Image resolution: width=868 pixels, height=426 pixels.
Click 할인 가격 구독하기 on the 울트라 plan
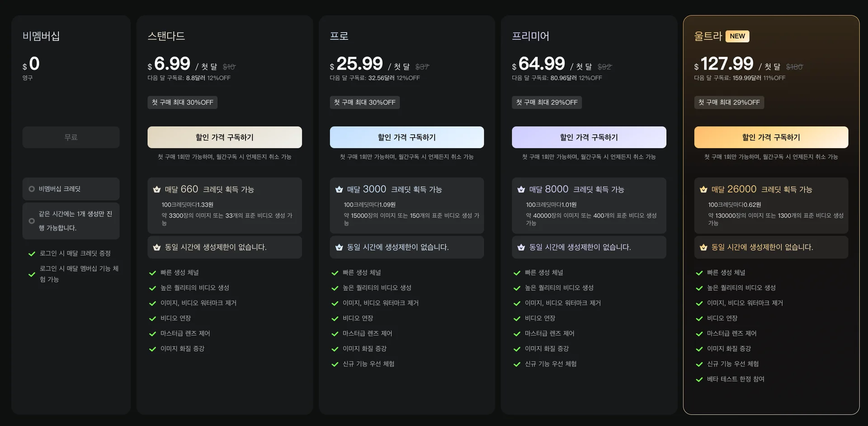(771, 137)
